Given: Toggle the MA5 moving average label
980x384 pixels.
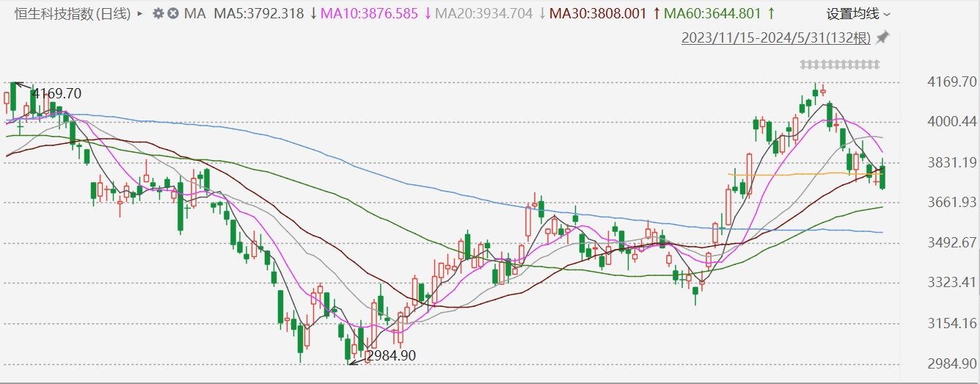Looking at the screenshot, I should [260, 14].
